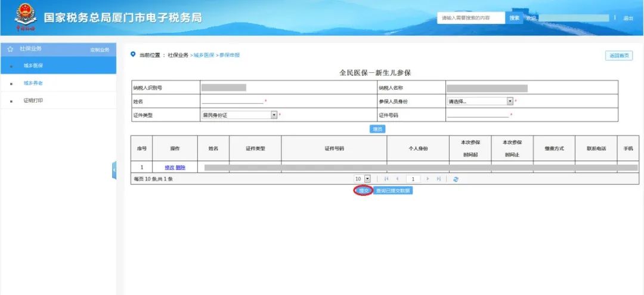Refresh the table with the reload icon
This screenshot has width=644, height=295.
[x=456, y=179]
